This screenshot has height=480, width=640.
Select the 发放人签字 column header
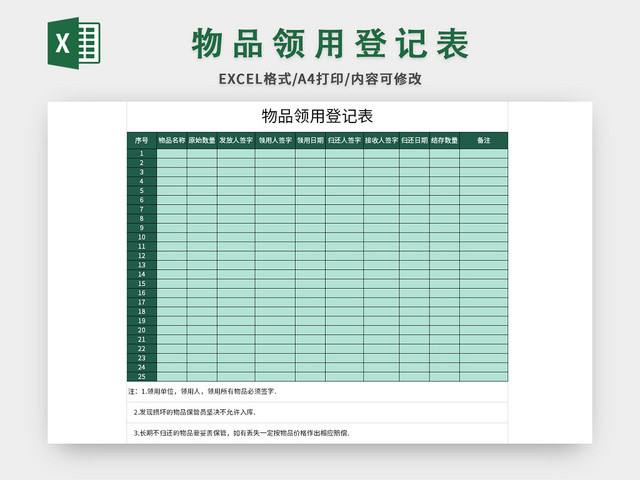tap(236, 140)
